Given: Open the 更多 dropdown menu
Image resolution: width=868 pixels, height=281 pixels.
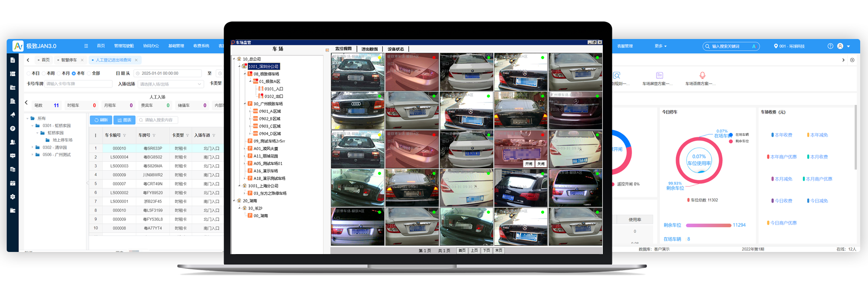Looking at the screenshot, I should [661, 46].
